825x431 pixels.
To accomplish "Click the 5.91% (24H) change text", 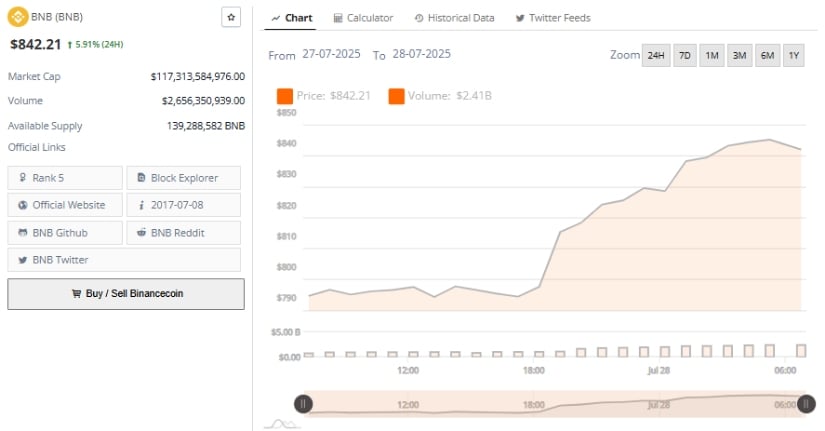I will 99,44.
